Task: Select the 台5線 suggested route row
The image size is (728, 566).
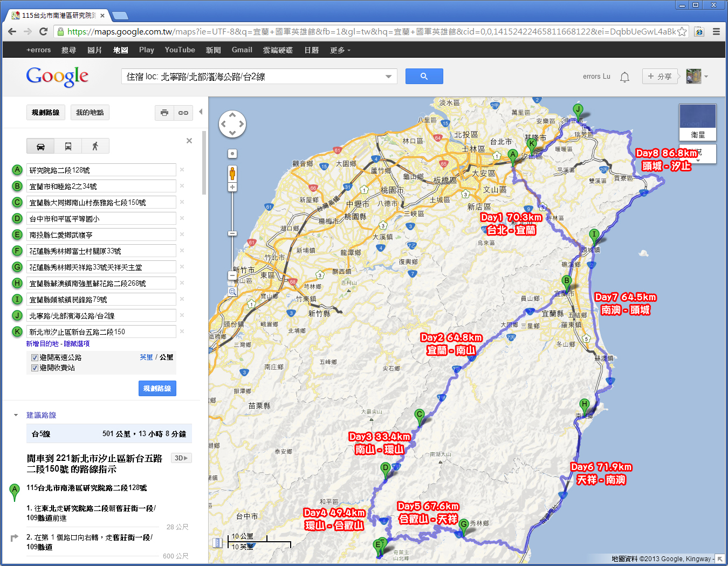Action: point(109,434)
